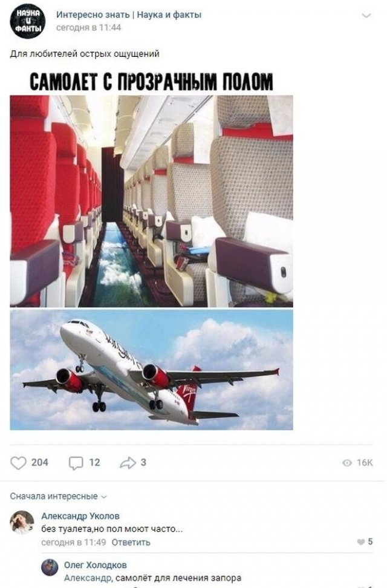Click the 204 likes counter
Screen dimensions: 387x588
tap(40, 463)
